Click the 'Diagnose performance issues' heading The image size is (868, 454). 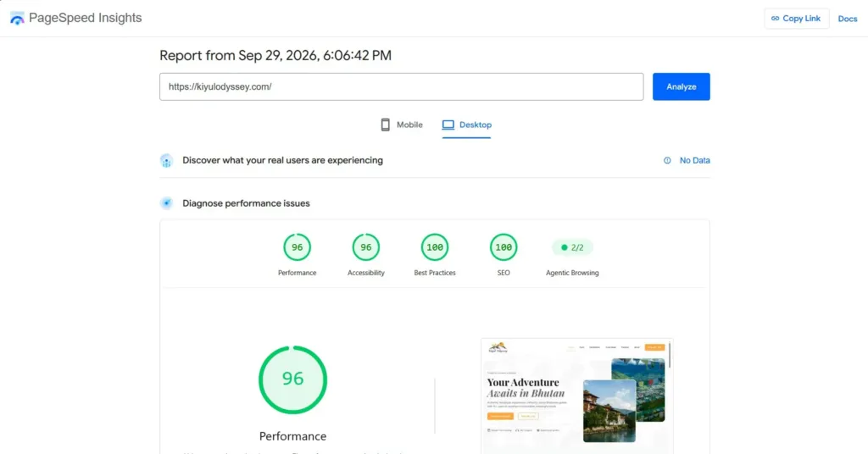pos(246,203)
